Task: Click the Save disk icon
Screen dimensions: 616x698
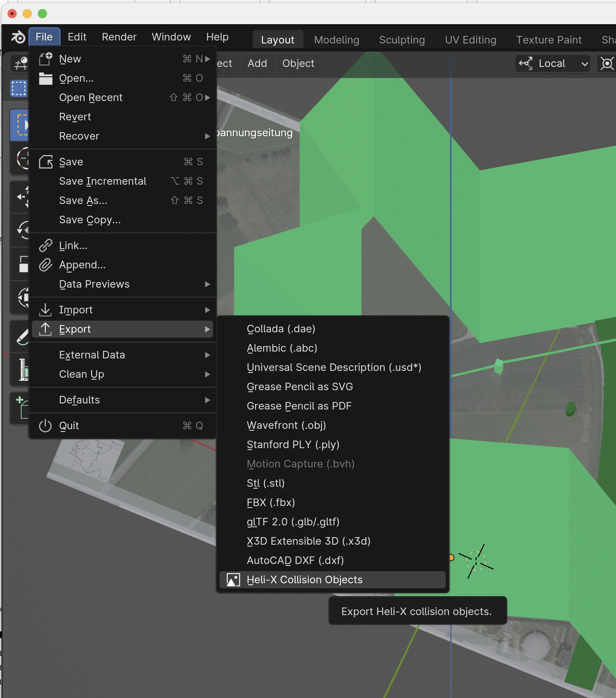Action: [x=46, y=162]
